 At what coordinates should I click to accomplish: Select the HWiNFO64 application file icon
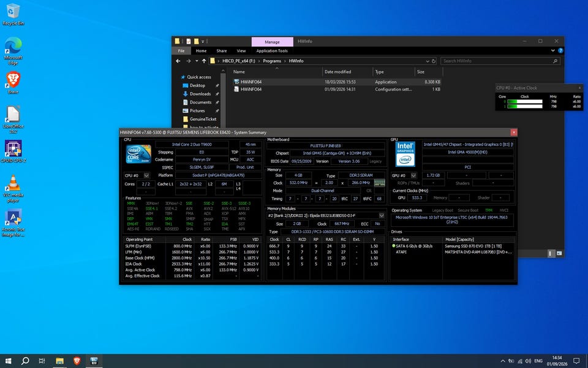pyautogui.click(x=236, y=82)
